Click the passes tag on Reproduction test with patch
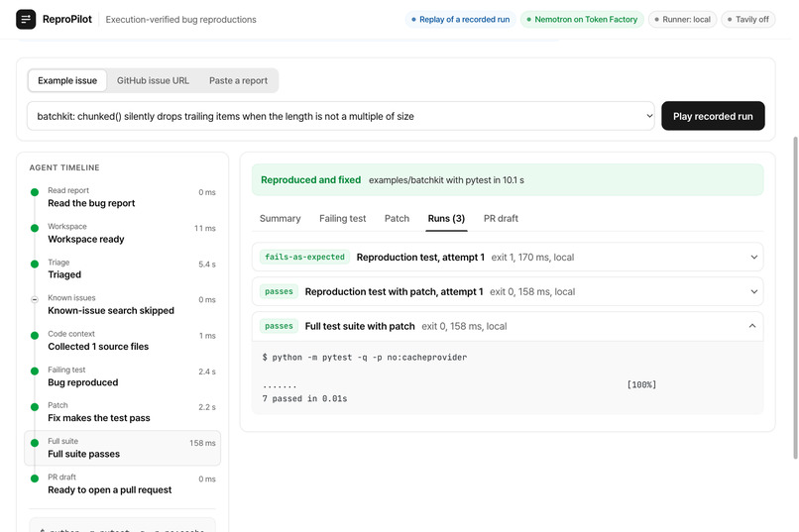 [279, 291]
